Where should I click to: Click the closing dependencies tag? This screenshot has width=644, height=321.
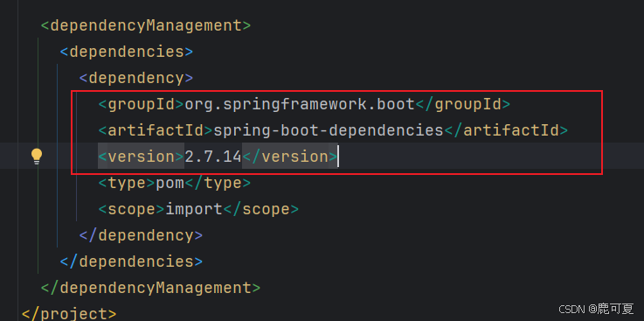point(131,262)
